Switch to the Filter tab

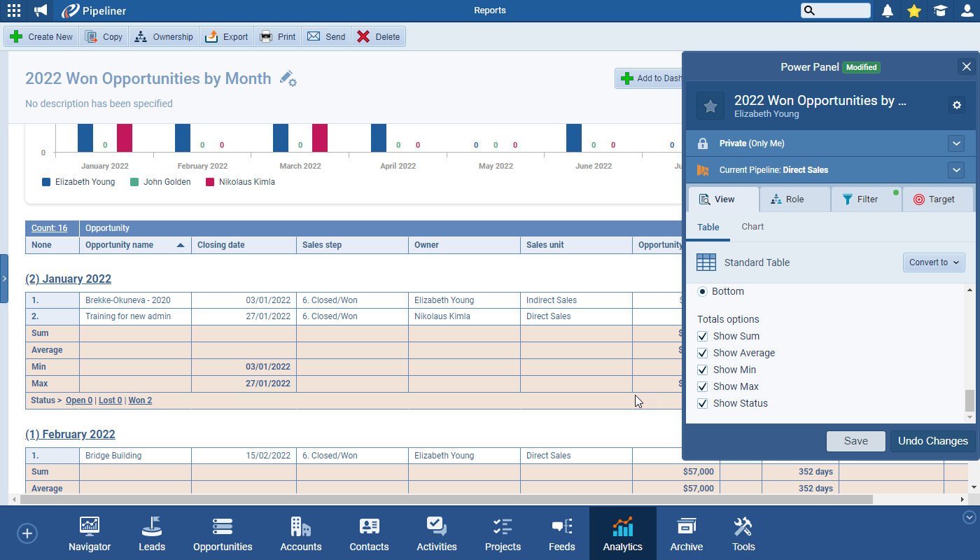(866, 199)
